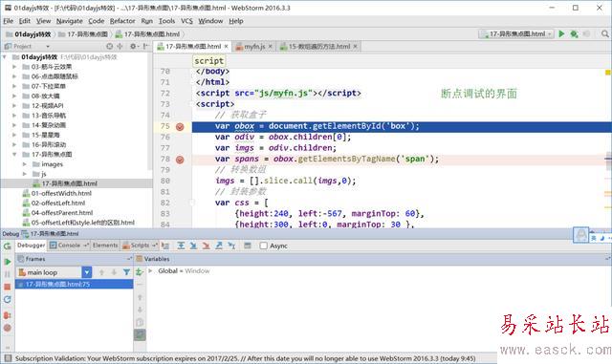Click the tool windows icon in the status bar's left corner
The width and height of the screenshot is (612, 364).
point(8,358)
